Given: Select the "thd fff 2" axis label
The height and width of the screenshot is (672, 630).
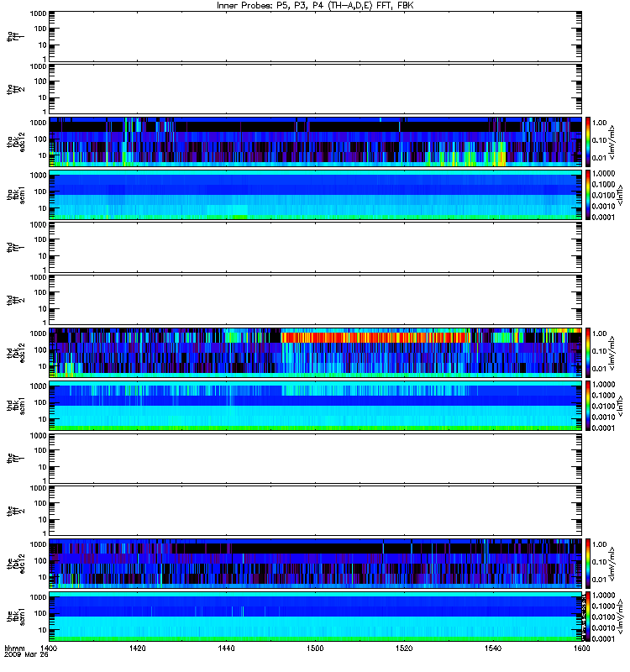Looking at the screenshot, I should [15, 300].
